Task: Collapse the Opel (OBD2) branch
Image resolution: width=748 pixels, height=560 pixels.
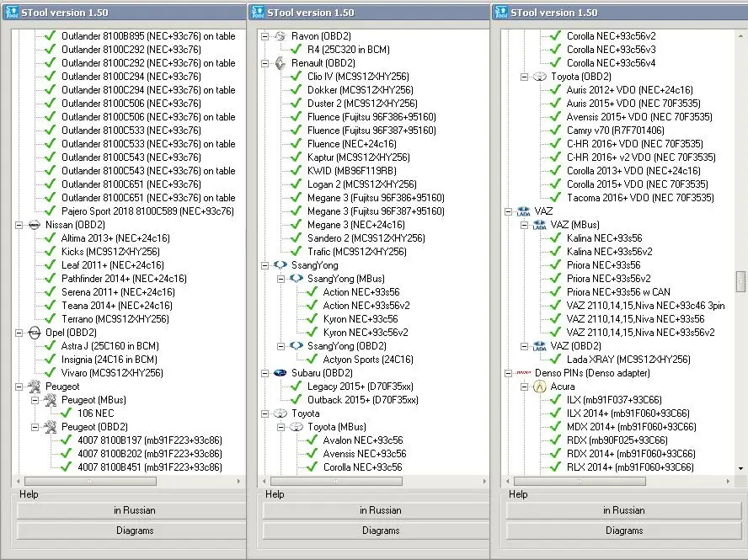Action: [19, 333]
